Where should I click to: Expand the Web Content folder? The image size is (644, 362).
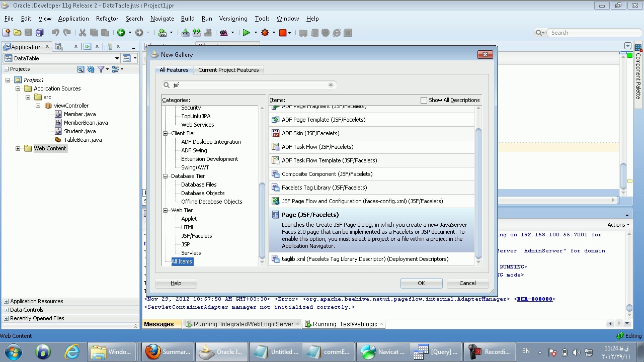click(x=18, y=148)
